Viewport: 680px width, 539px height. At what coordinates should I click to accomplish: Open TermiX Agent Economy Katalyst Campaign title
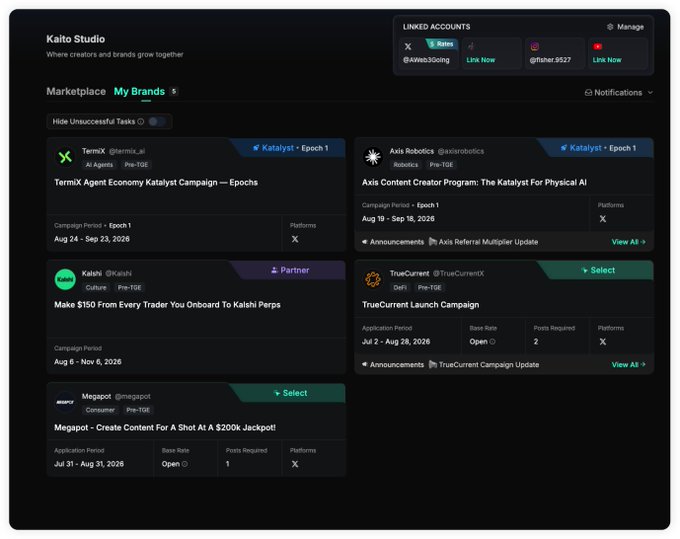(x=156, y=182)
